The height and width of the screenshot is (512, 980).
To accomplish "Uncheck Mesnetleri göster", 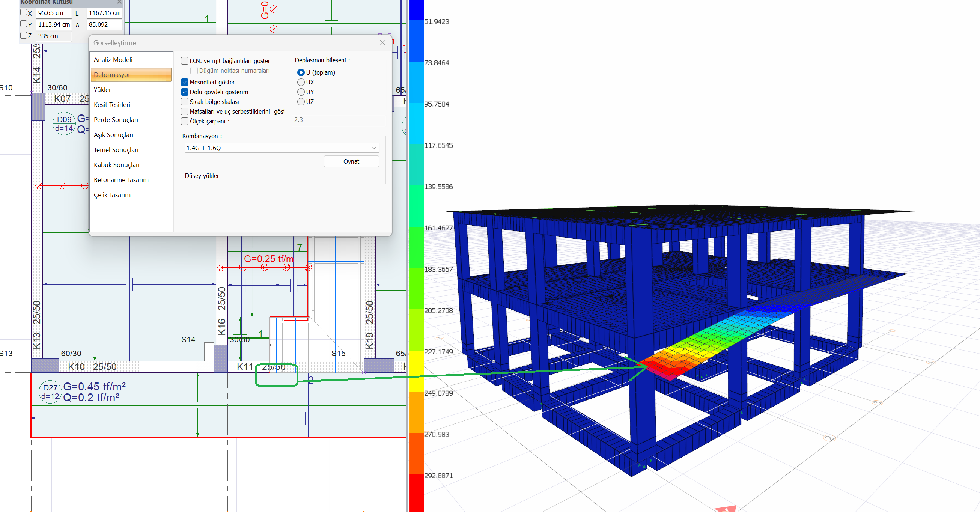I will click(185, 82).
